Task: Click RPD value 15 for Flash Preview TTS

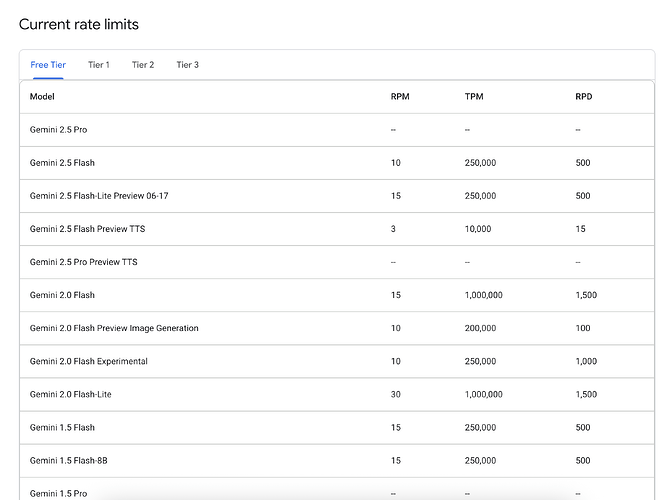Action: [580, 229]
